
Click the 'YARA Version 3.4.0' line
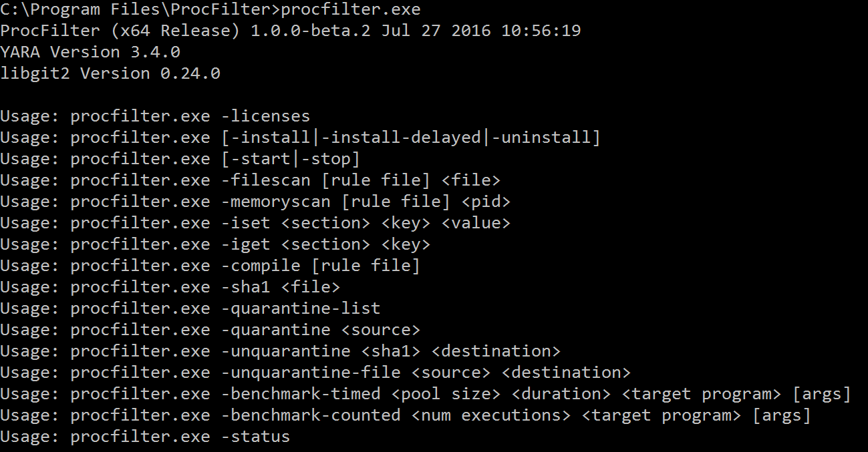90,52
